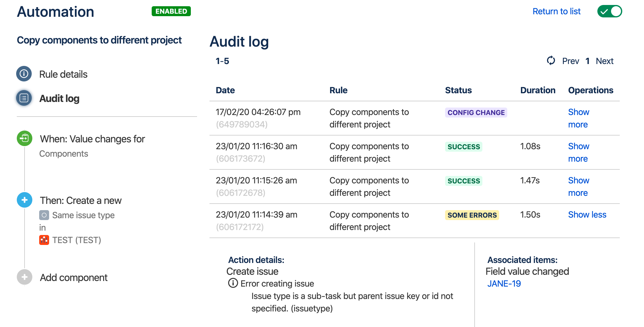Viewport: 644px width, 327px height.
Task: Click the ENABLED status badge
Action: coord(171,11)
